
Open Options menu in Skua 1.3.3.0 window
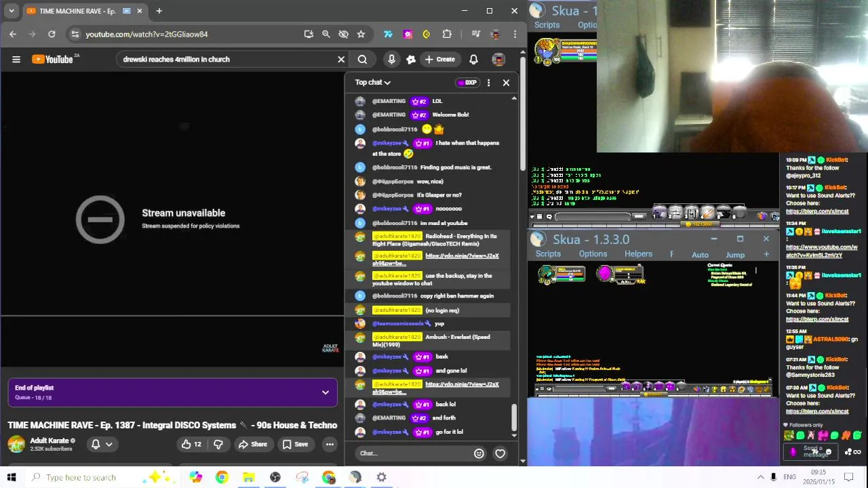click(593, 254)
